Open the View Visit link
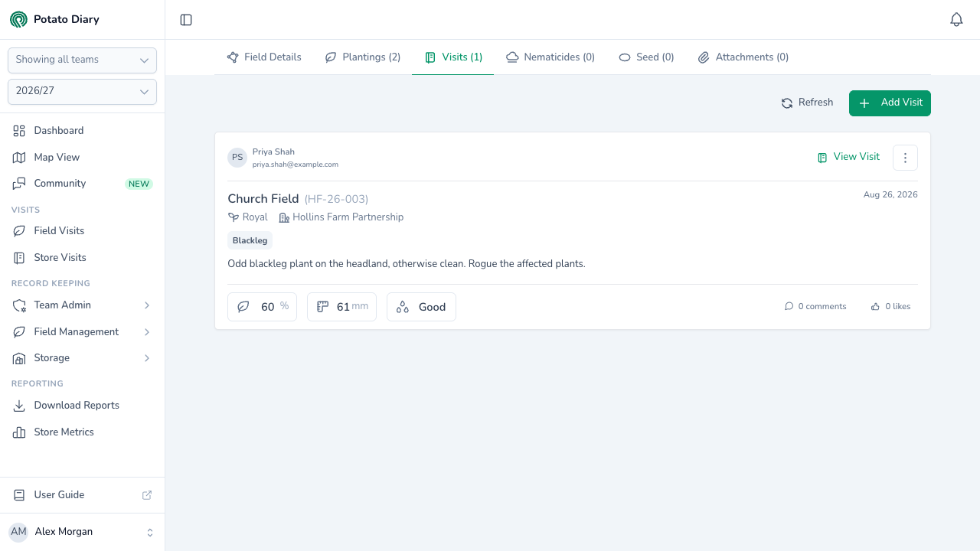This screenshot has width=980, height=551. (x=848, y=157)
